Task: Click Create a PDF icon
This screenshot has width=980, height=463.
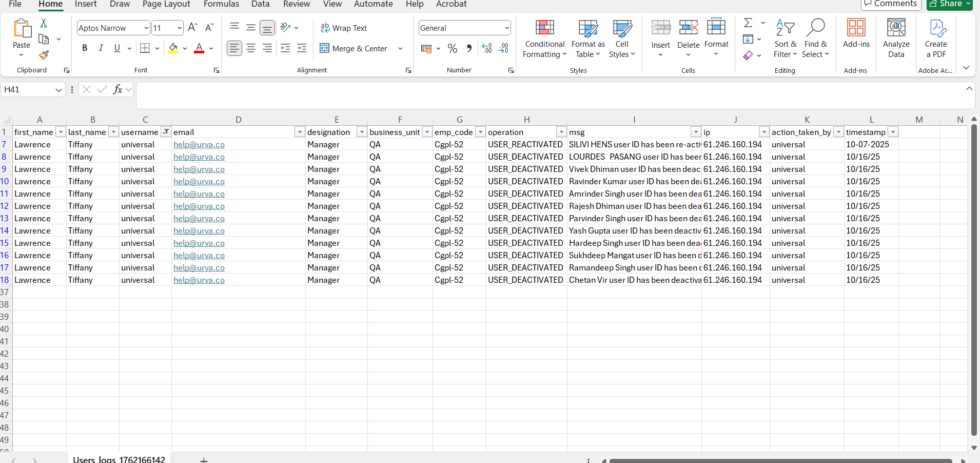Action: 935,39
